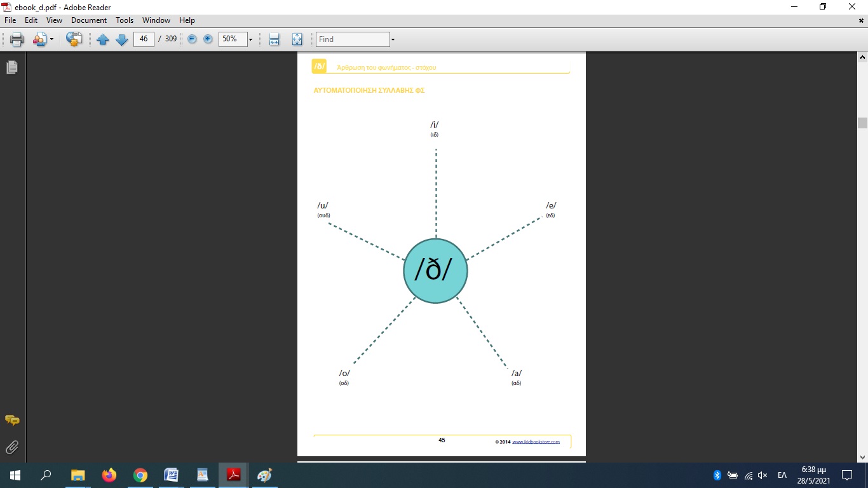This screenshot has height=488, width=868.
Task: Open the www.kidbookstore.com link
Action: click(x=536, y=442)
